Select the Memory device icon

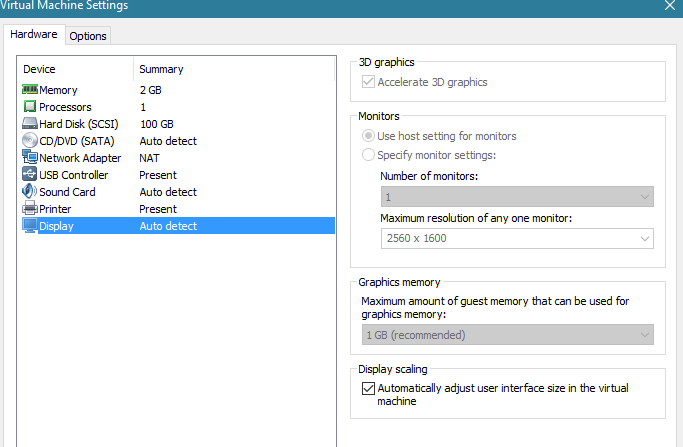[x=30, y=90]
